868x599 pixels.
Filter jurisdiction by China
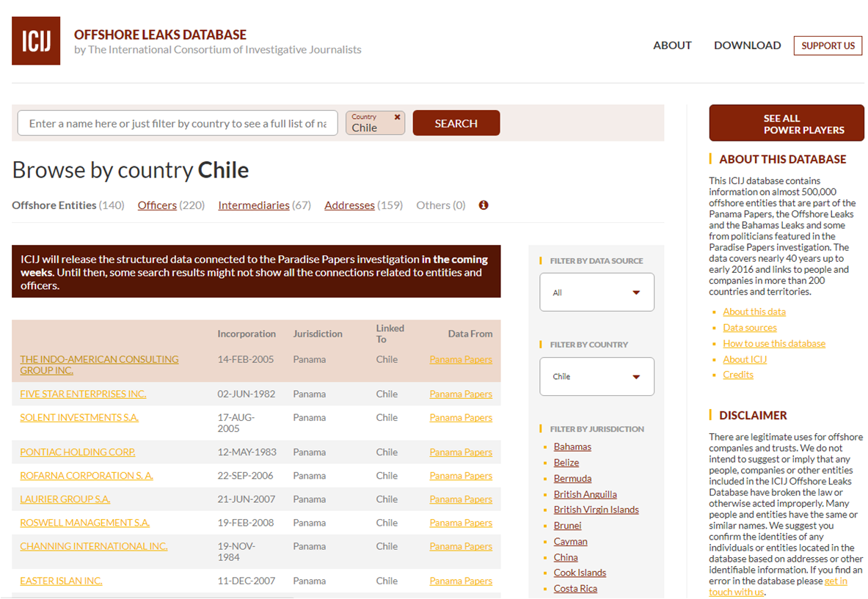[x=566, y=557]
